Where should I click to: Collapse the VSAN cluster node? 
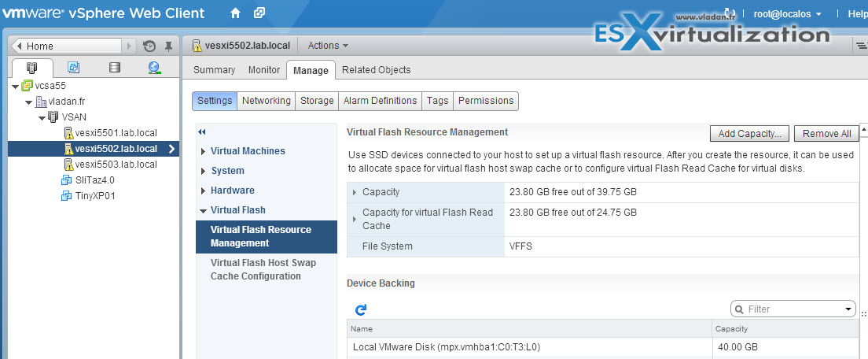pos(42,117)
